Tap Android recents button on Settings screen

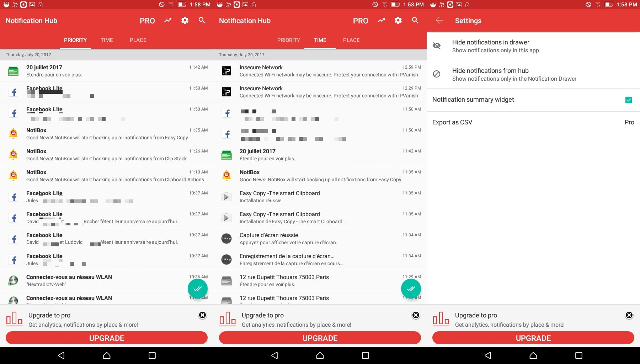579,355
